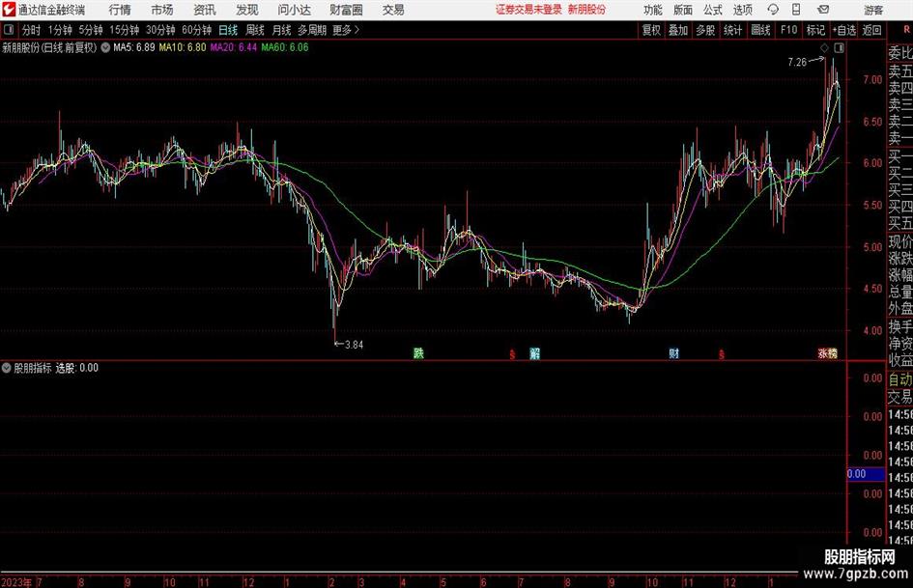913x588 pixels.
Task: Open the 市场 menu
Action: coord(162,10)
